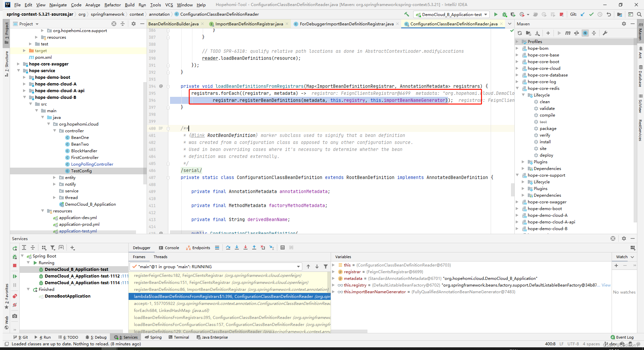644x350 pixels.
Task: Open the Terminal tool window button
Action: tap(179, 337)
